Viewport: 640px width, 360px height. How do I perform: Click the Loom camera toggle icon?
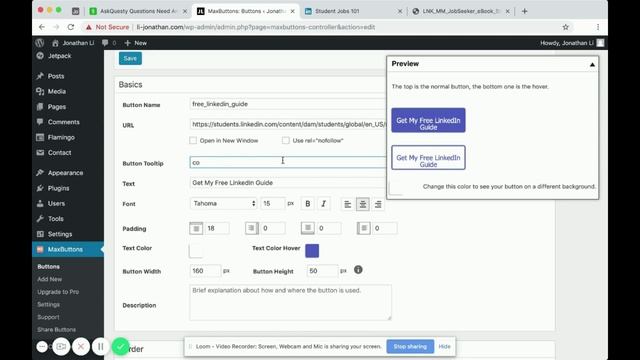coord(61,347)
